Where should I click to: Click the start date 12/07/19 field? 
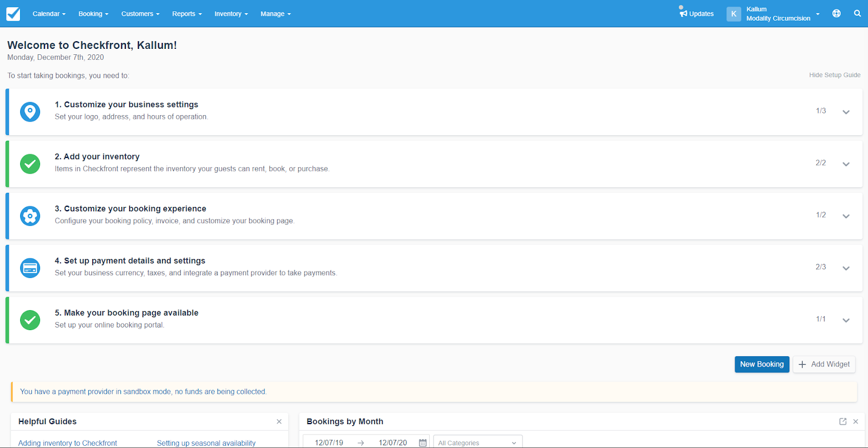(329, 443)
